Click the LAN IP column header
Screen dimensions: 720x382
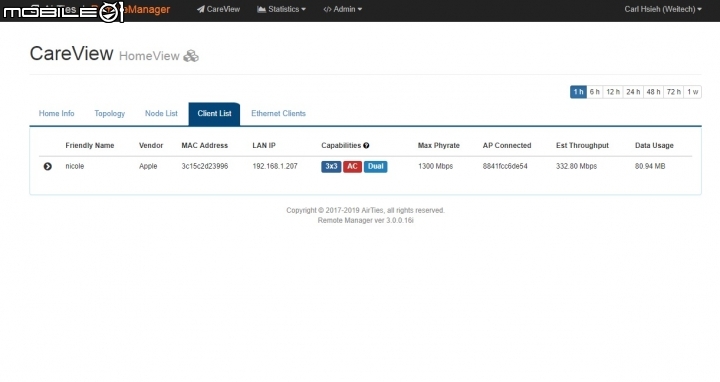tap(264, 146)
